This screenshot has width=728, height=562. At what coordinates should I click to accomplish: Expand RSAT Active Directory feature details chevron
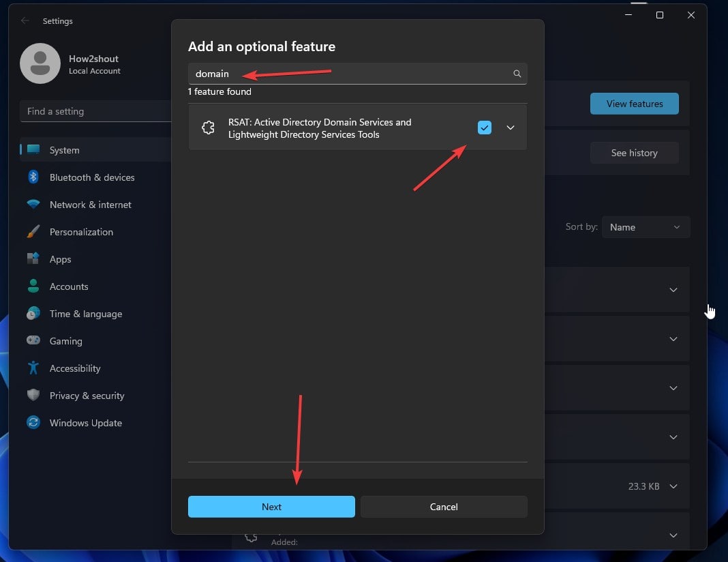(x=511, y=128)
